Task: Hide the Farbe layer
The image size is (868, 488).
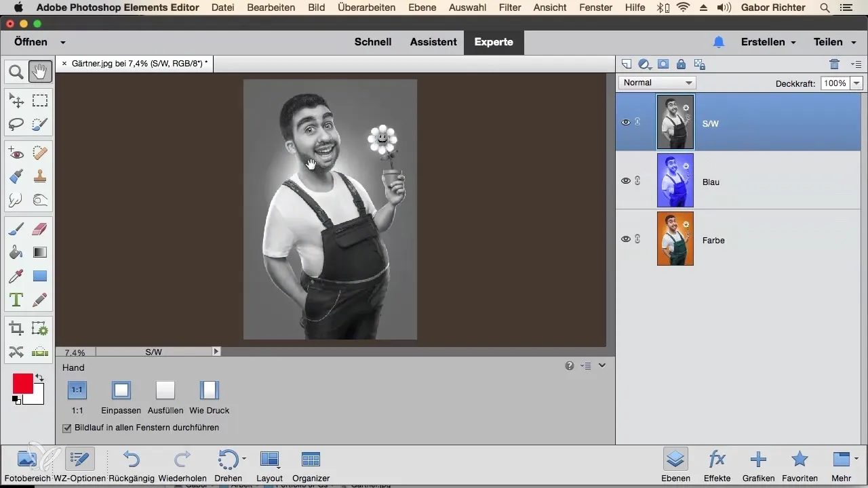Action: [x=626, y=239]
